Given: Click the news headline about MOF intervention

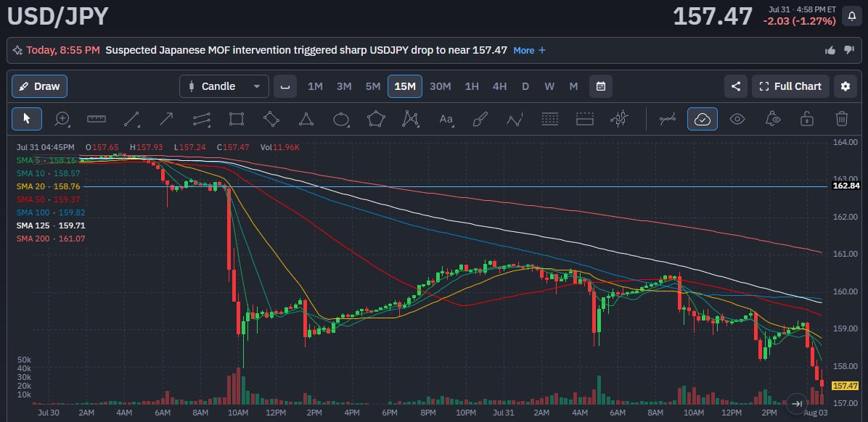Looking at the screenshot, I should 306,50.
